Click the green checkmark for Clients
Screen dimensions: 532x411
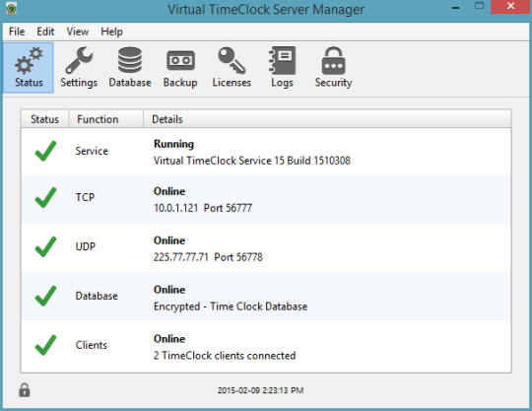45,345
